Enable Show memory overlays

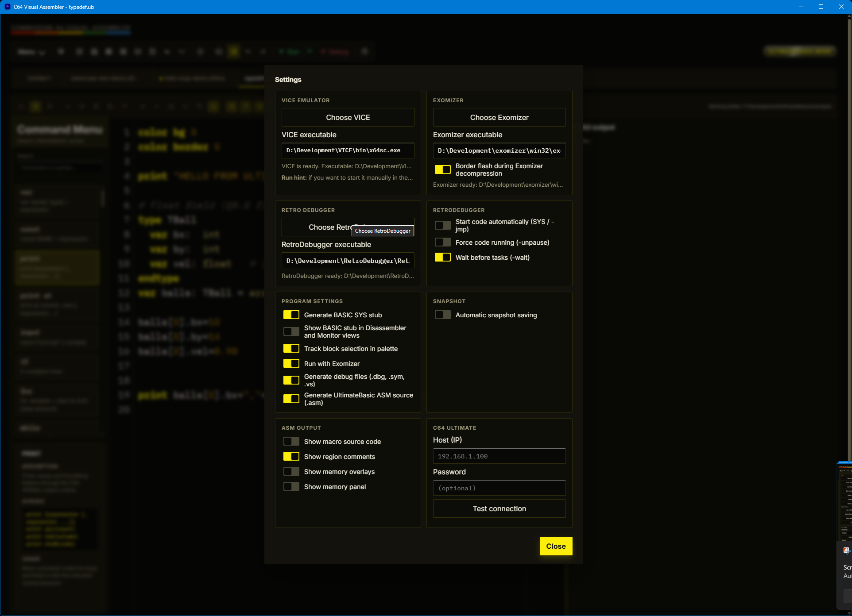point(291,471)
